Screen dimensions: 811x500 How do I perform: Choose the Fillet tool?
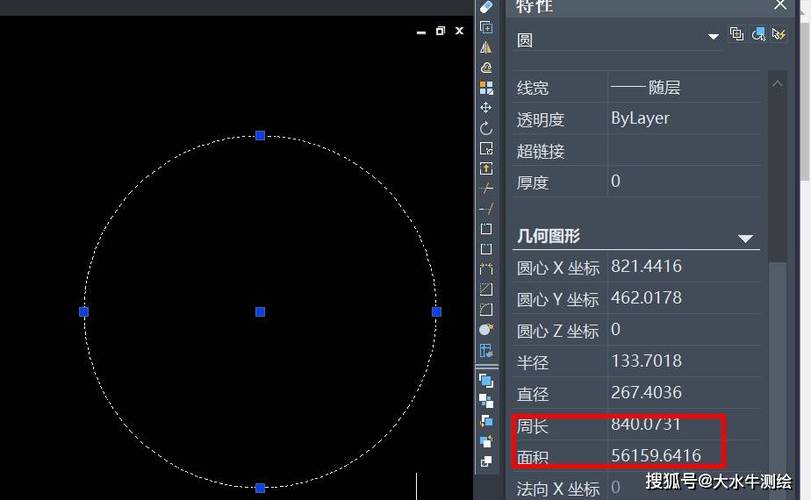(x=486, y=309)
